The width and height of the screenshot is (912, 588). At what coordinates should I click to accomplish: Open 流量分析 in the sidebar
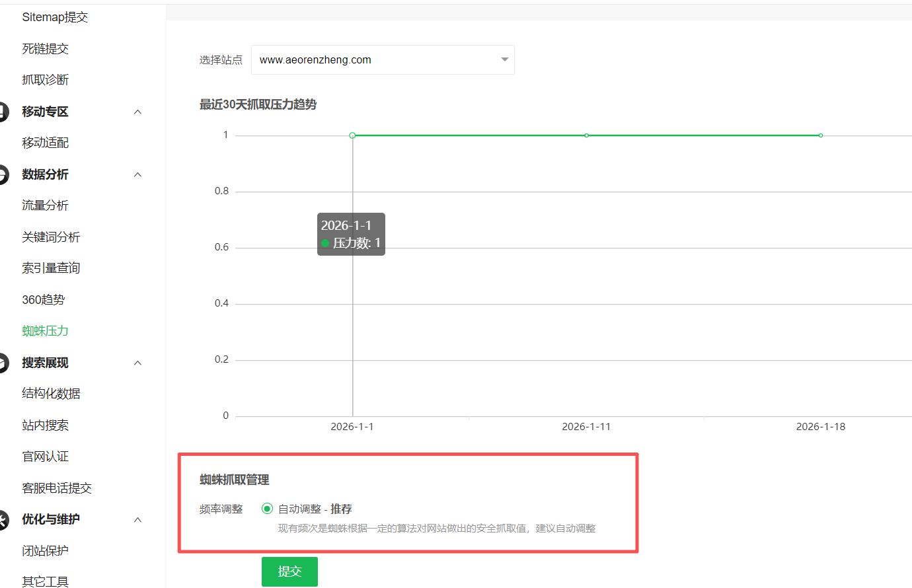[x=45, y=205]
